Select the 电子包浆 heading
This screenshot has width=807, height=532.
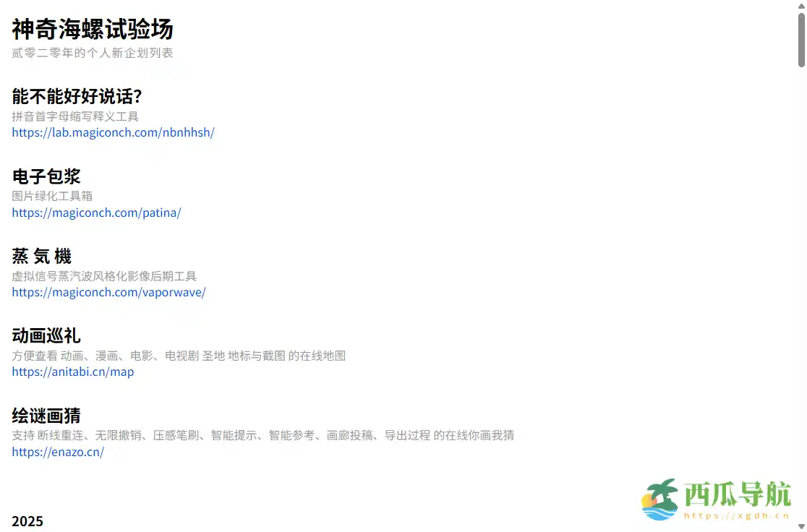[46, 176]
